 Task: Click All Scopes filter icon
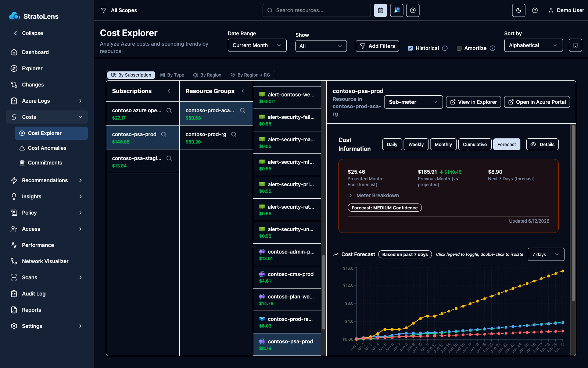tap(104, 10)
